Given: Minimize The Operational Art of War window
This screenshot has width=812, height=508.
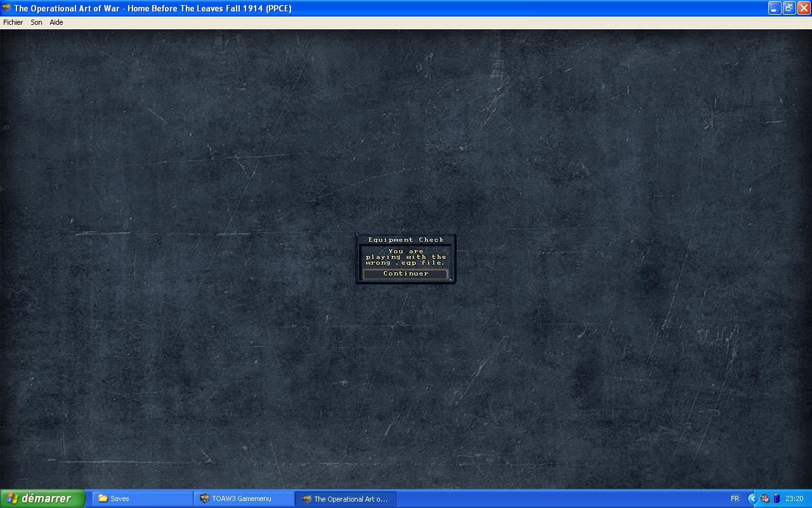Looking at the screenshot, I should tap(774, 8).
